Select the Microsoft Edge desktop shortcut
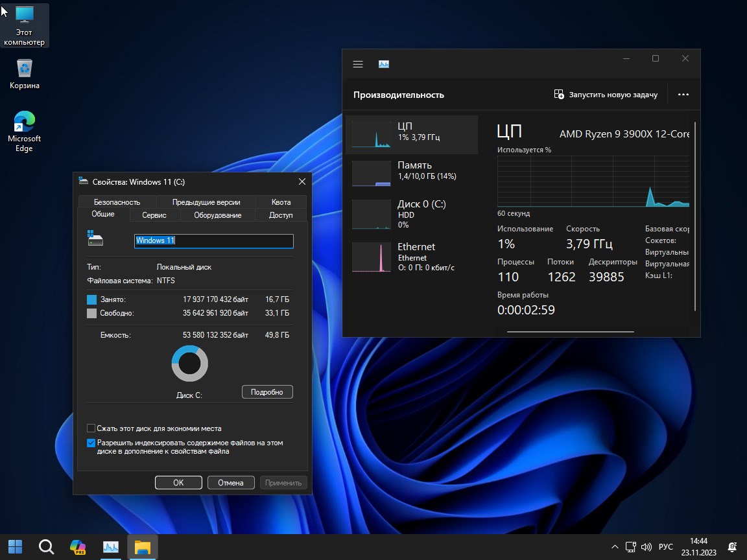Viewport: 747px width, 560px height. tap(25, 132)
